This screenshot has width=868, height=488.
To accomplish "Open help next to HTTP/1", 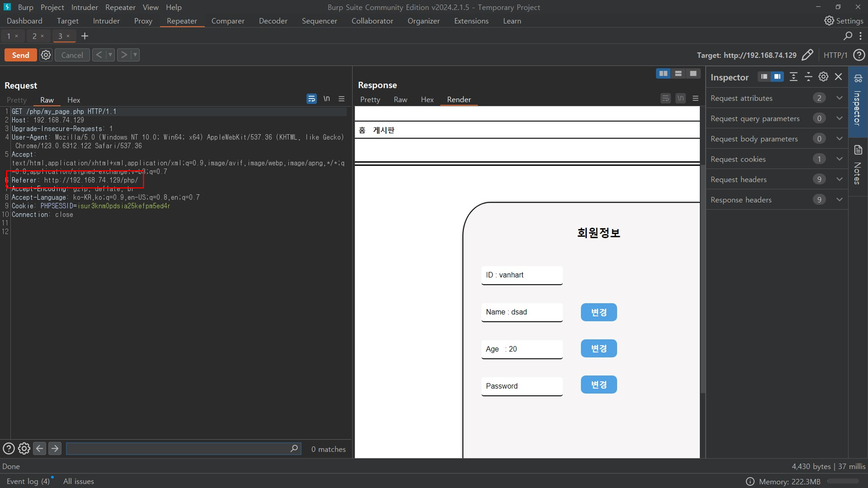I will pos(859,55).
